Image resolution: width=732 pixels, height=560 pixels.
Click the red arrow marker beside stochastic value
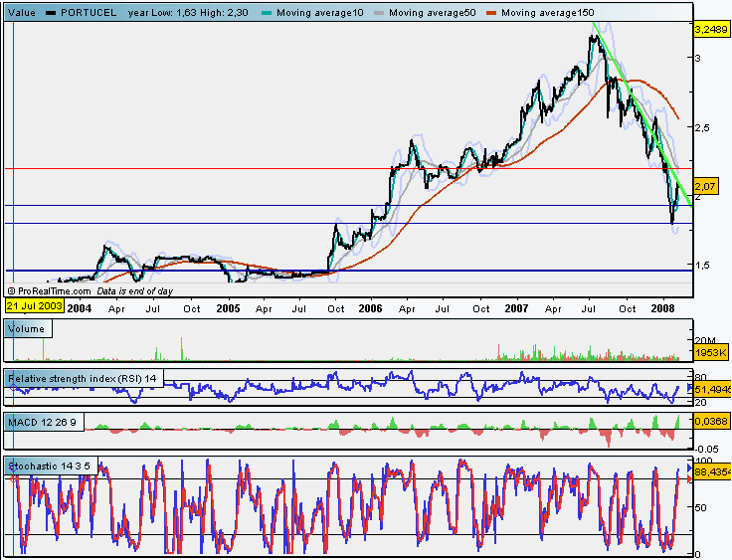pyautogui.click(x=690, y=478)
